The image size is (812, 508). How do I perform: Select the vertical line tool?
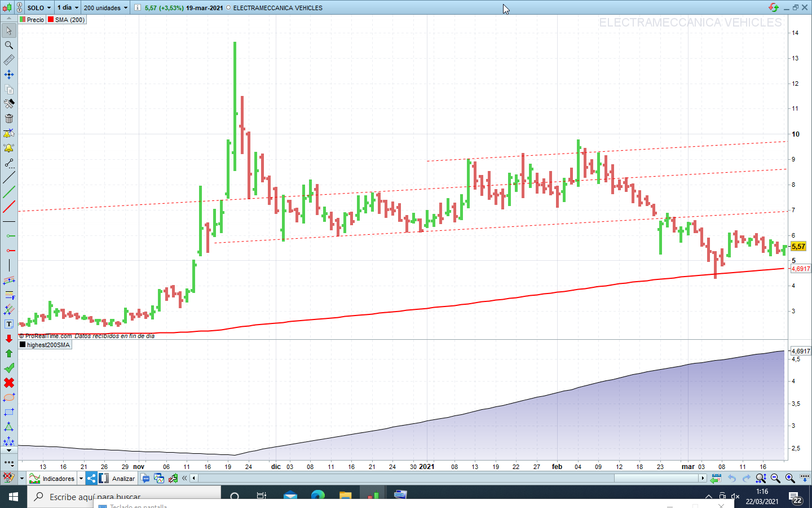coord(9,265)
